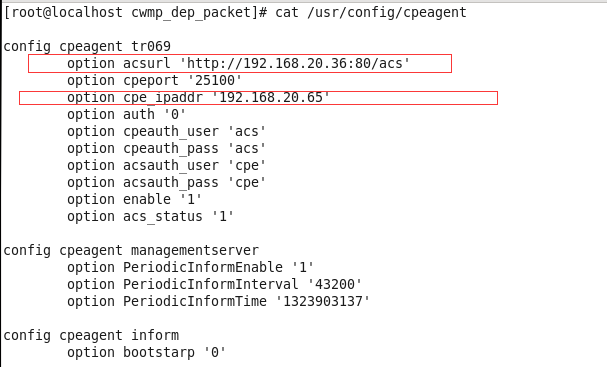Click the 'config cpeagent inform' header
The height and width of the screenshot is (367, 607).
(91, 335)
